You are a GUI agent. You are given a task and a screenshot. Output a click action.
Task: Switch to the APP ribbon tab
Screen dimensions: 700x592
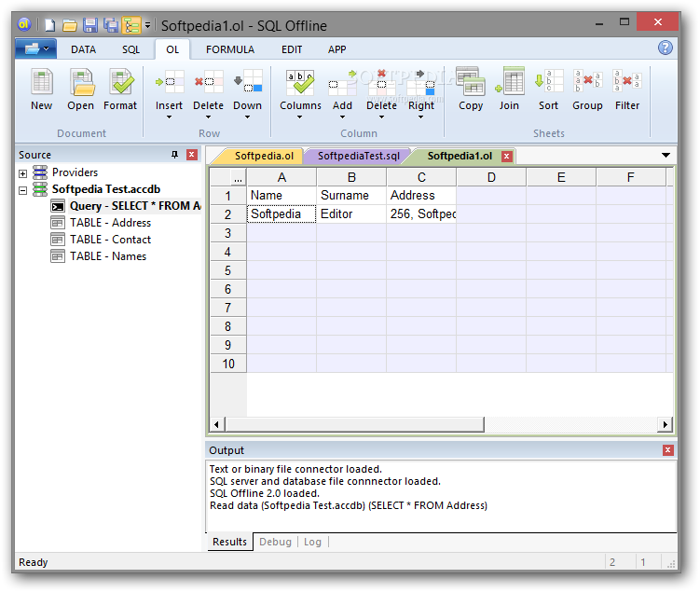(336, 49)
